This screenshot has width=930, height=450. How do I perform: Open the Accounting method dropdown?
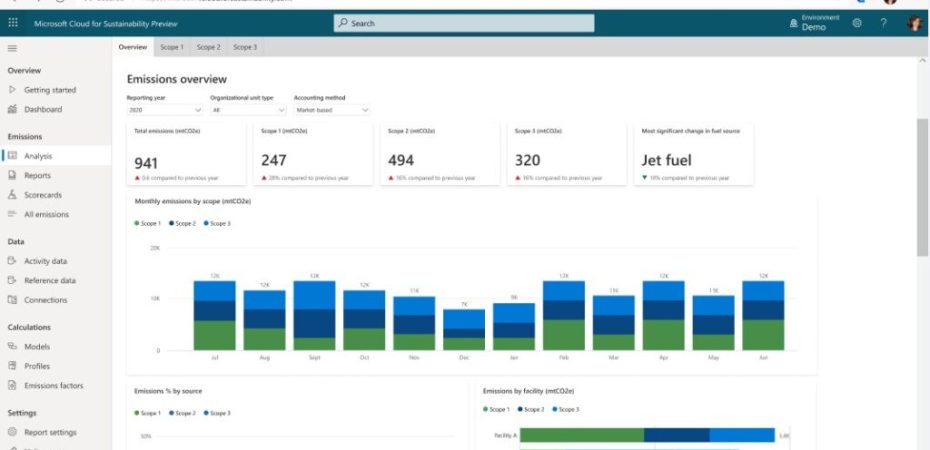[331, 110]
